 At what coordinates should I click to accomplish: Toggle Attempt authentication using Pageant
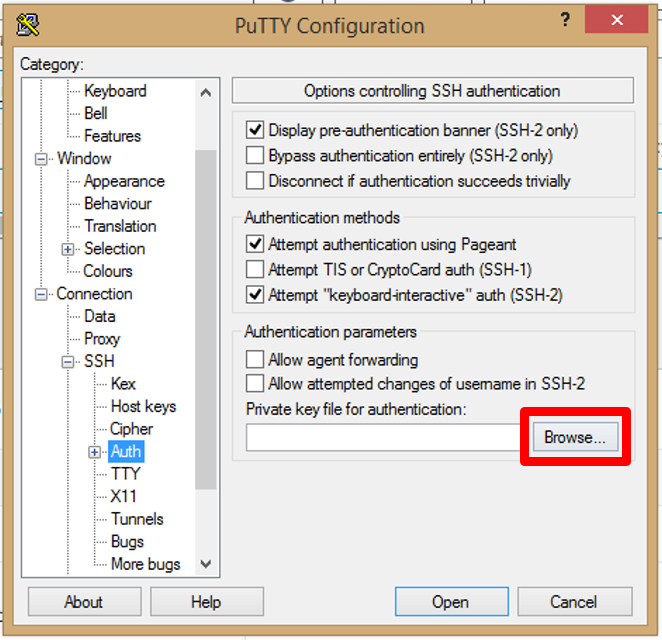pyautogui.click(x=255, y=244)
